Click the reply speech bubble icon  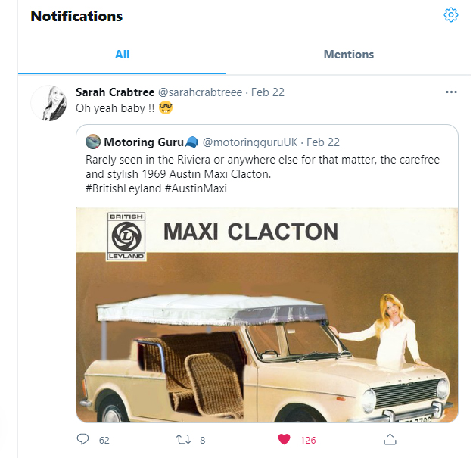coord(82,439)
